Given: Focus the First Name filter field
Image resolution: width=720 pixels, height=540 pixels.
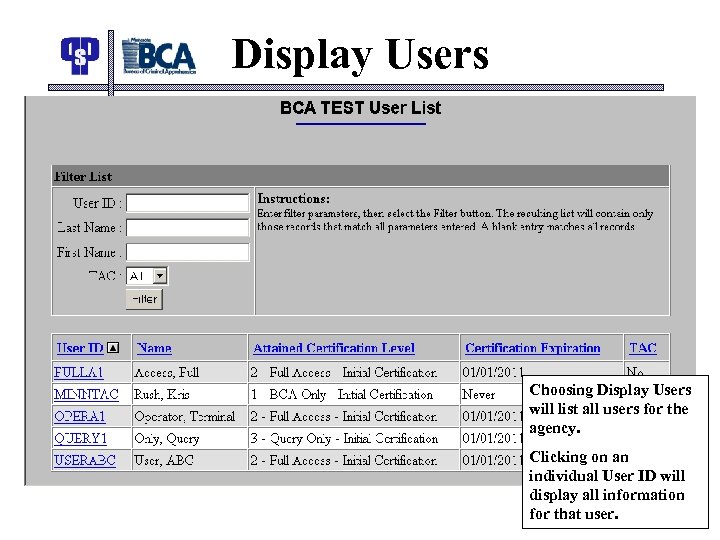Looking at the screenshot, I should (x=188, y=252).
